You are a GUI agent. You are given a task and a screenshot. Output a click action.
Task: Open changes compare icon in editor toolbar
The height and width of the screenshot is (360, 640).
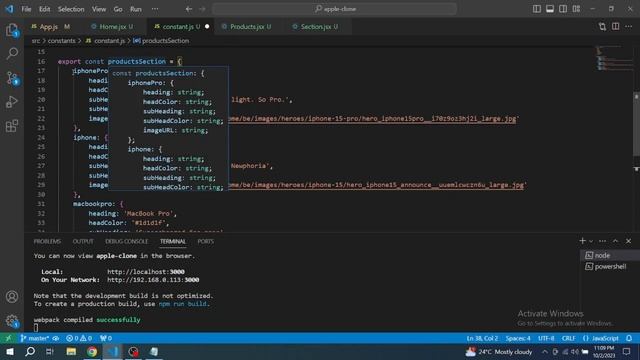point(602,27)
